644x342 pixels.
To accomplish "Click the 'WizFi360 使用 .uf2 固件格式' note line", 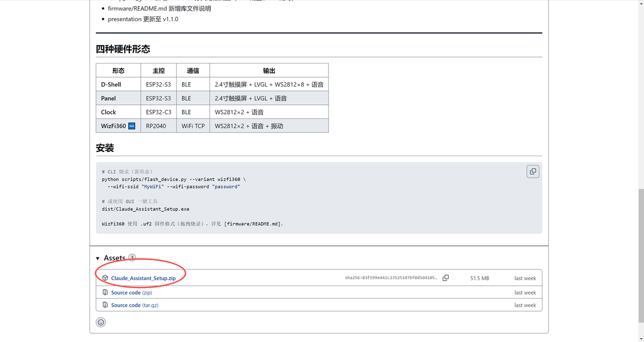I will click(x=192, y=224).
